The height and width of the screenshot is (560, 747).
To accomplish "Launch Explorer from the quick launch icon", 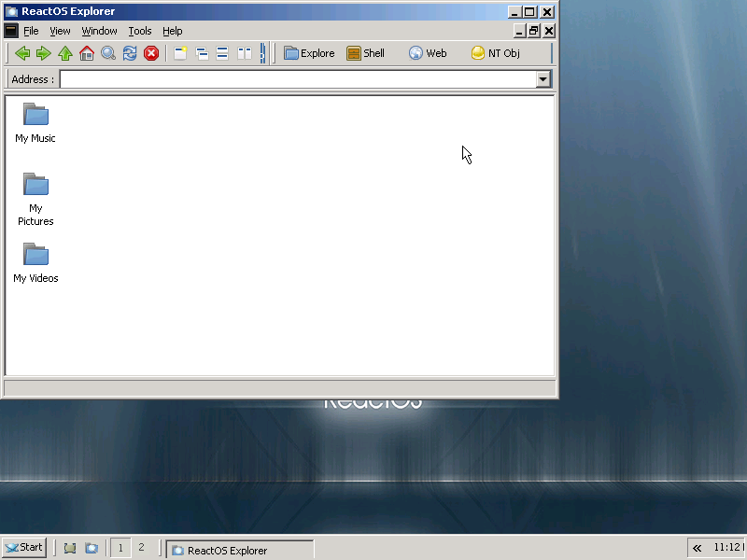I will click(x=92, y=548).
